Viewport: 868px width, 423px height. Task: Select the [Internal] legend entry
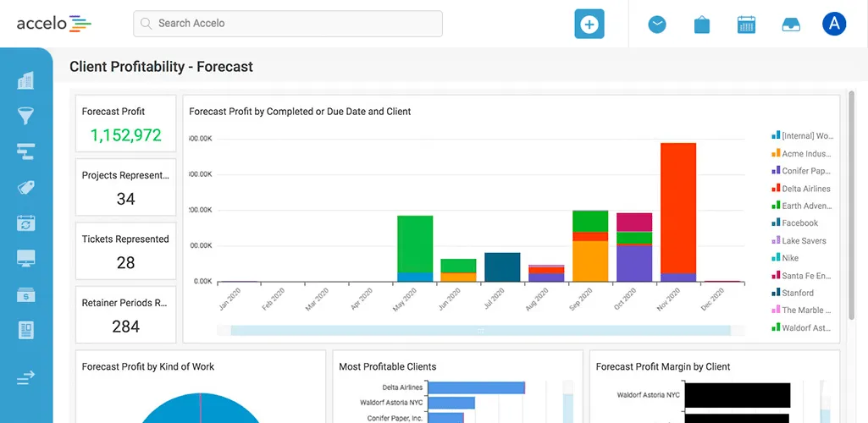[x=802, y=136]
